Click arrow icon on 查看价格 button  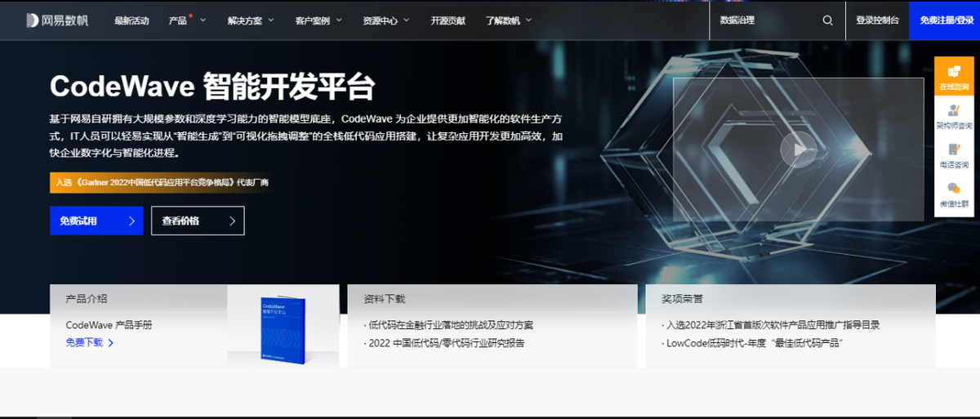(232, 221)
